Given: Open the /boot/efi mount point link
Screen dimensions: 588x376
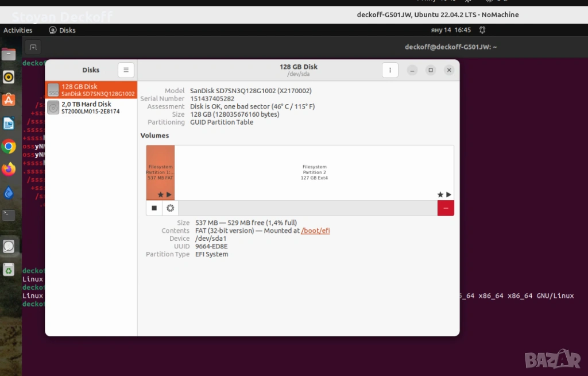Looking at the screenshot, I should (x=315, y=231).
